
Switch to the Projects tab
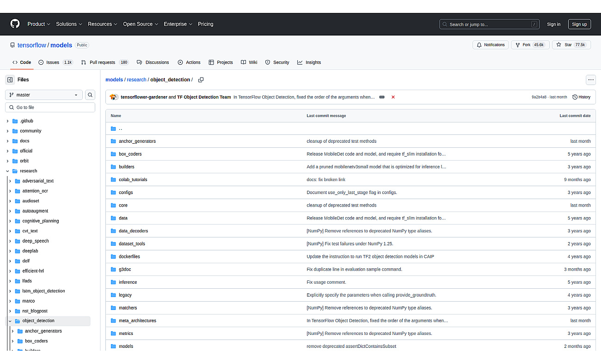click(x=221, y=62)
